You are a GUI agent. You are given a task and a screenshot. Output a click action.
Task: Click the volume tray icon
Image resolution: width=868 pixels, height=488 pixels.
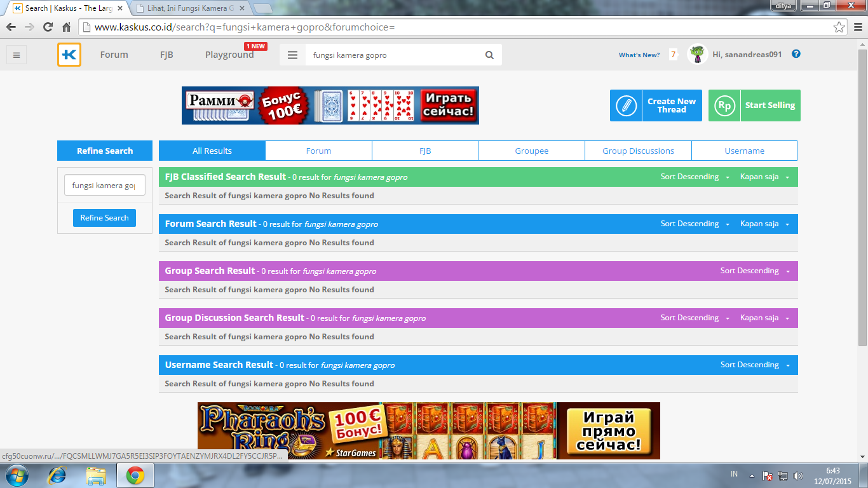coord(798,475)
